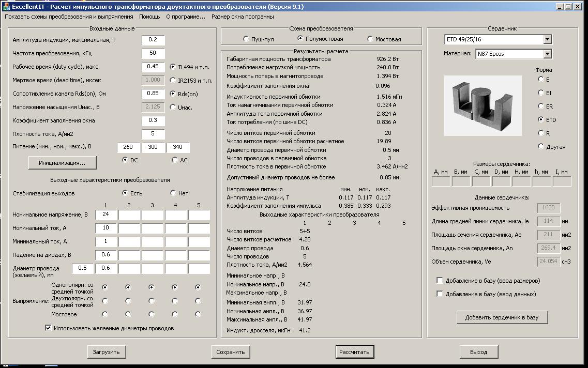Screen dimensions: 588x368
Task: Click the Амплитуда индукции input field
Action: coord(153,40)
